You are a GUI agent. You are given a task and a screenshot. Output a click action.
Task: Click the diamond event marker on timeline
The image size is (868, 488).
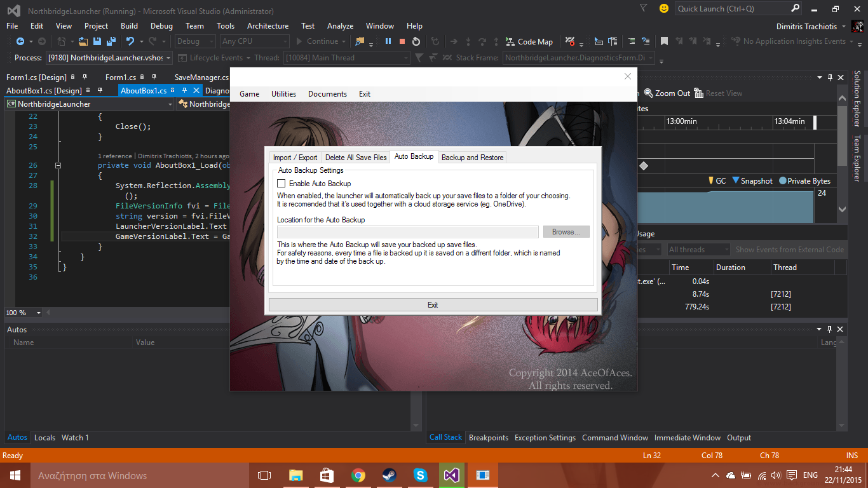point(644,166)
